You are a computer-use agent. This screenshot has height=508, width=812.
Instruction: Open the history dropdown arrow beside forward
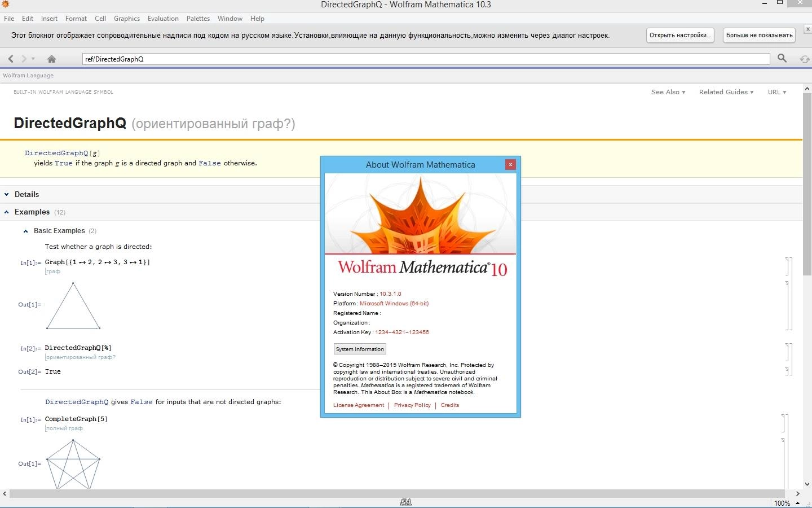33,59
